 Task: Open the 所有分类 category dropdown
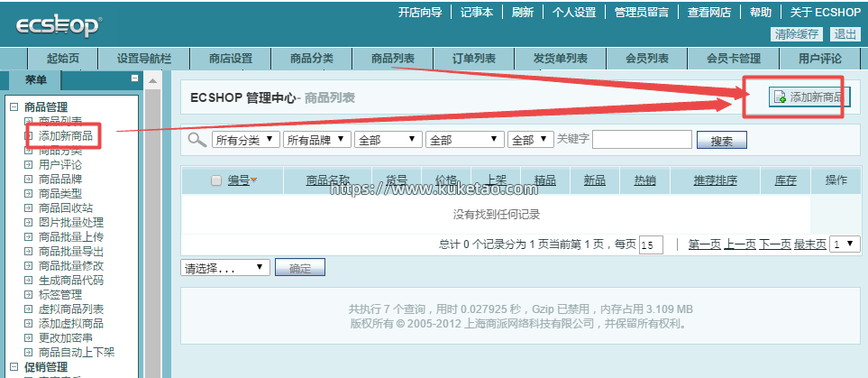(246, 140)
